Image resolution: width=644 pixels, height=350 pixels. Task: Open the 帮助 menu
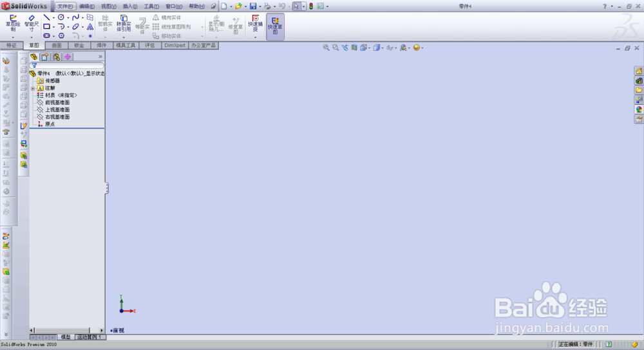pos(196,6)
